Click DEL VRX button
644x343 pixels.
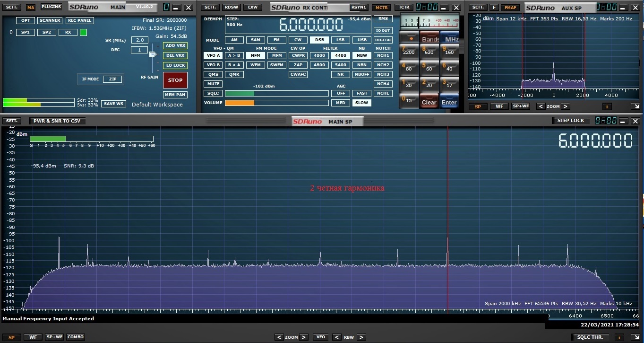point(175,55)
